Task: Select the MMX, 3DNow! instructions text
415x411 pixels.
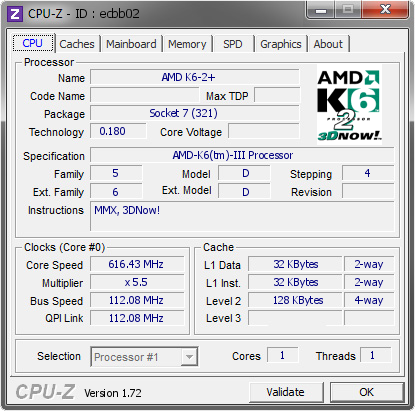Action: pyautogui.click(x=127, y=210)
